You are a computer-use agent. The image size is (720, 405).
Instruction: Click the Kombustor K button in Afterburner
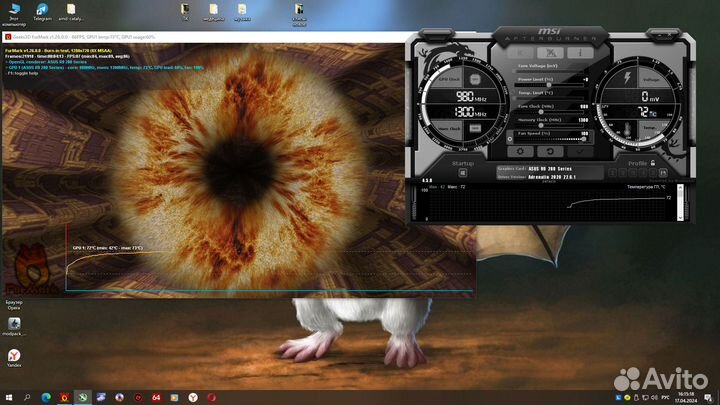coord(550,53)
